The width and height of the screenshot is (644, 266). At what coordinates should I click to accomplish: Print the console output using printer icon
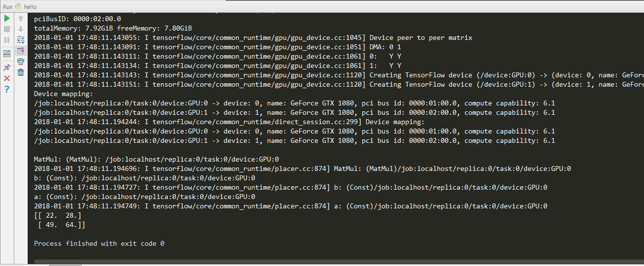tap(21, 62)
